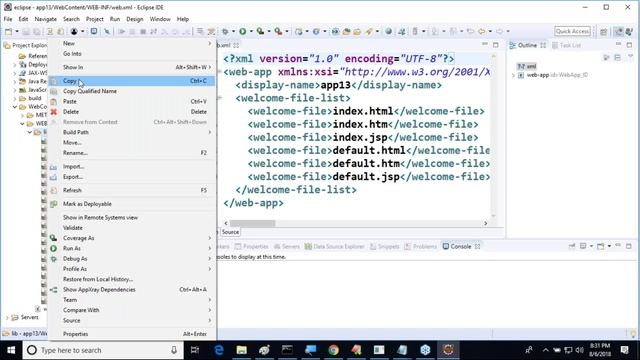Screen dimensions: 640x360
Task: Open the Project menu
Action: click(x=95, y=19)
